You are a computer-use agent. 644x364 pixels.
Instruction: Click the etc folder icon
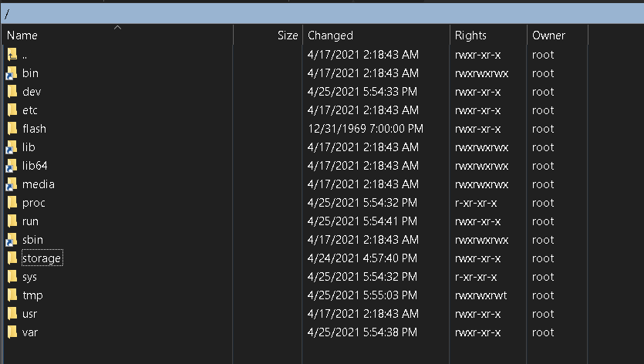coord(12,110)
